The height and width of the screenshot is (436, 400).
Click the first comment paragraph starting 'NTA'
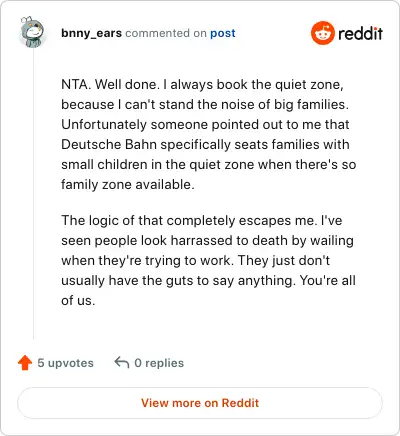click(x=208, y=134)
